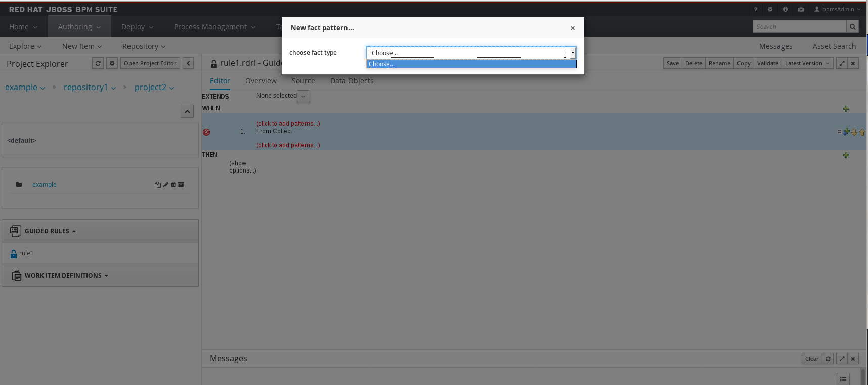Screen dimensions: 868x385
Task: Add a condition with WHEN plus icon
Action: point(846,109)
